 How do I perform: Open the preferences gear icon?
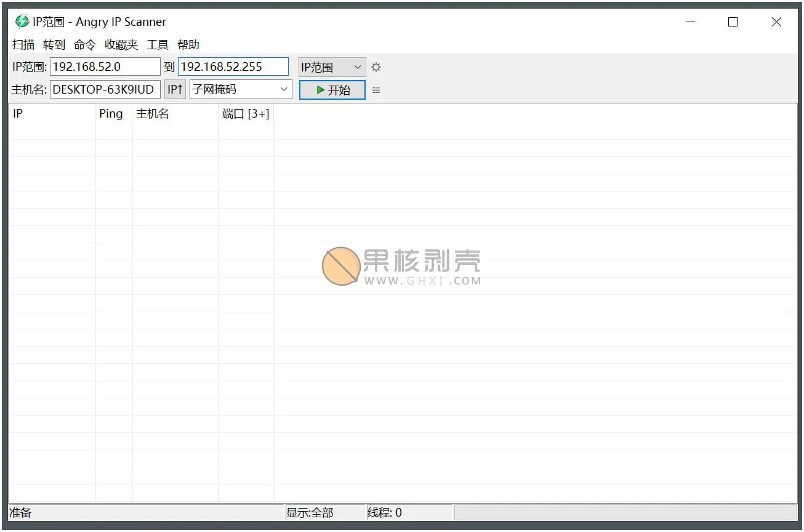point(376,67)
